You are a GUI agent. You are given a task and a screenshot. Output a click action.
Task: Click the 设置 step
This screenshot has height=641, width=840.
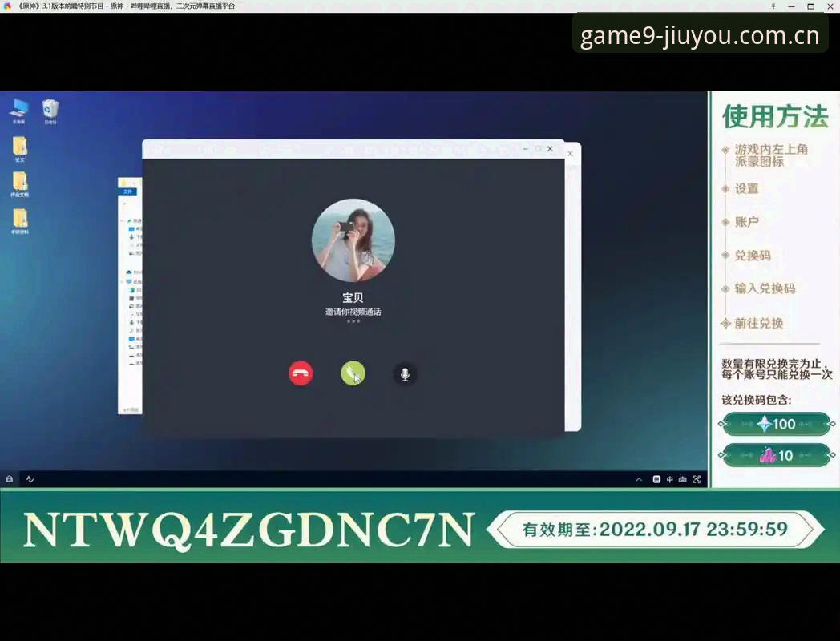point(746,188)
